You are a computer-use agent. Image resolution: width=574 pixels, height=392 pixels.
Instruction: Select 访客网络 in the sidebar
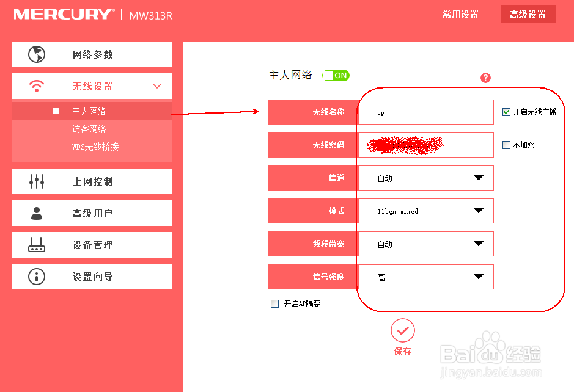[x=89, y=129]
